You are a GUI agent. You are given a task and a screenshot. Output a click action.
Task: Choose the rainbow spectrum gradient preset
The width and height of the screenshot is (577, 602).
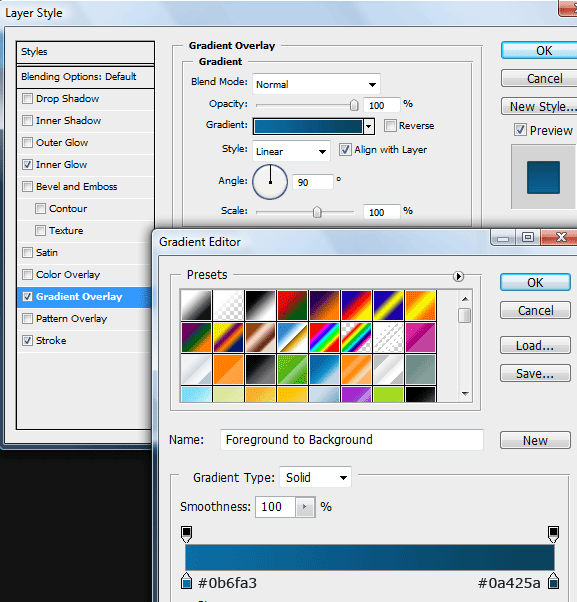[x=324, y=337]
